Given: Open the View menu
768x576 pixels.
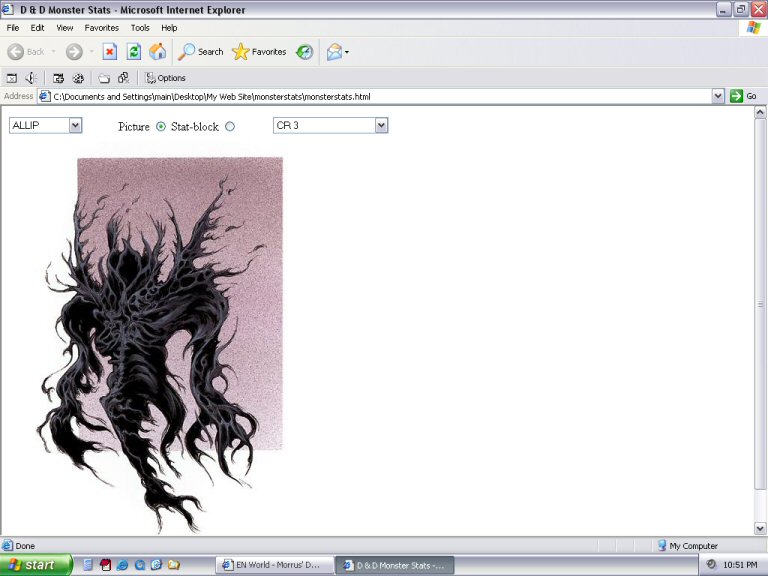Looking at the screenshot, I should tap(65, 28).
